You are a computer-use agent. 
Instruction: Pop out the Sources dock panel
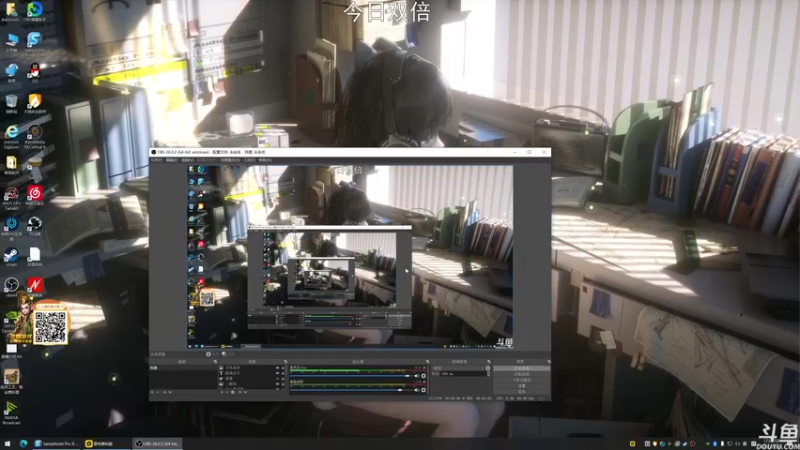click(286, 362)
